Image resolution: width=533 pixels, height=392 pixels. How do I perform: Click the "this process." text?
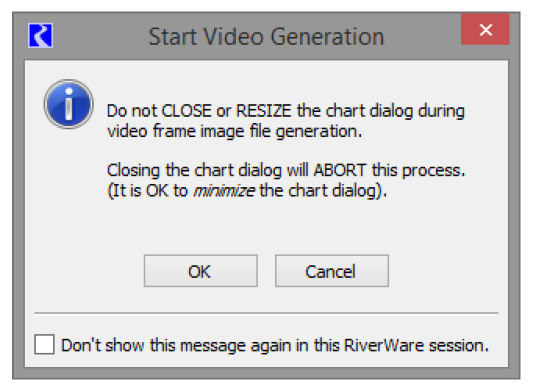coord(418,170)
